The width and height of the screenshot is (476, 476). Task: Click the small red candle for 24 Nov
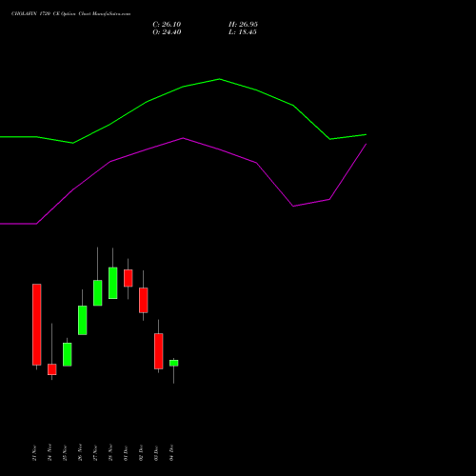pyautogui.click(x=52, y=369)
